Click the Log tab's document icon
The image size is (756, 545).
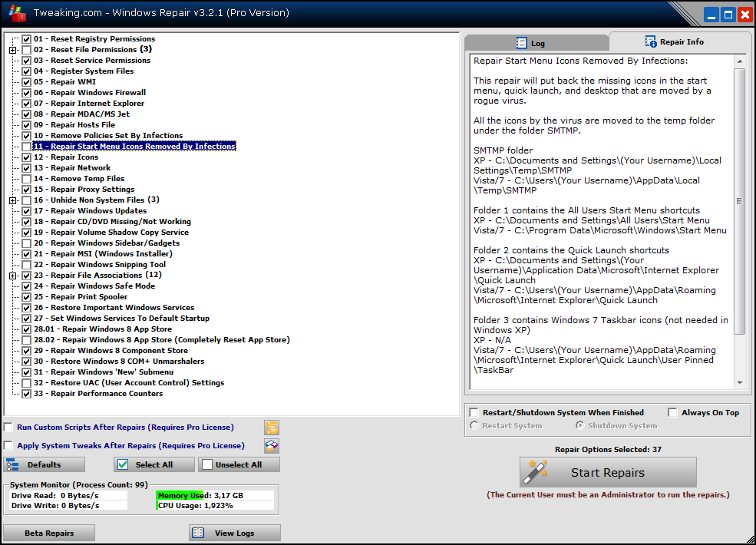coord(521,43)
